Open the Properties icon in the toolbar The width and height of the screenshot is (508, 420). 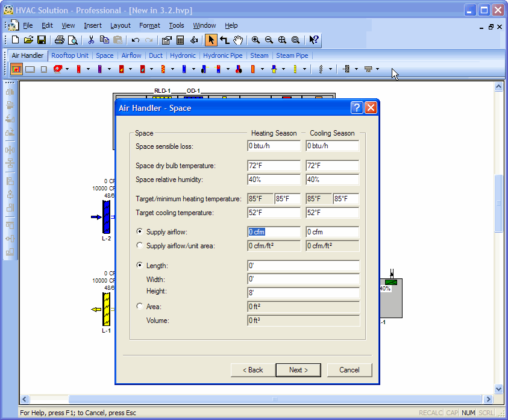(166, 40)
